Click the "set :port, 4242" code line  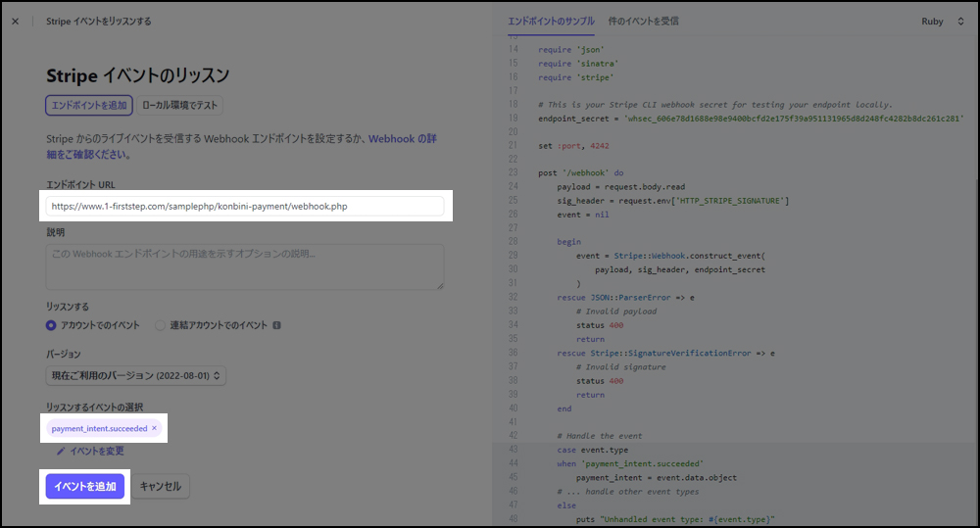(573, 146)
